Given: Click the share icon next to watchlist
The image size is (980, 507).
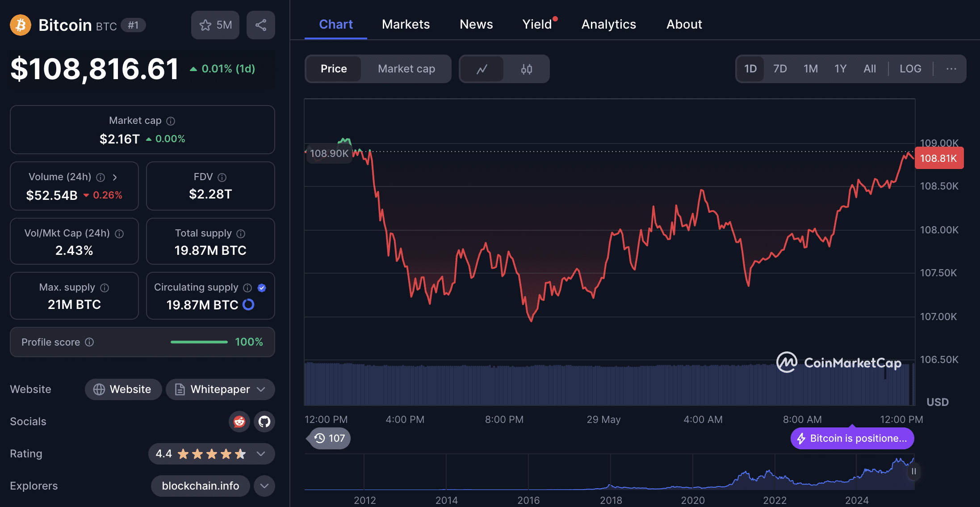Looking at the screenshot, I should [x=261, y=25].
